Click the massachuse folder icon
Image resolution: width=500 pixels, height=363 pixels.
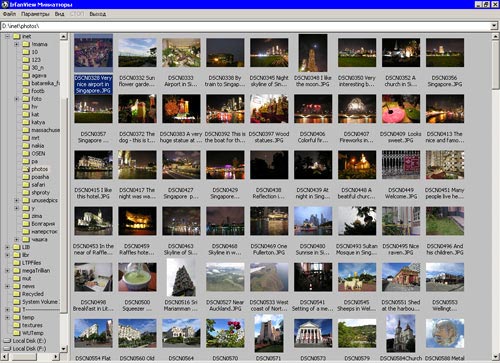coord(26,130)
